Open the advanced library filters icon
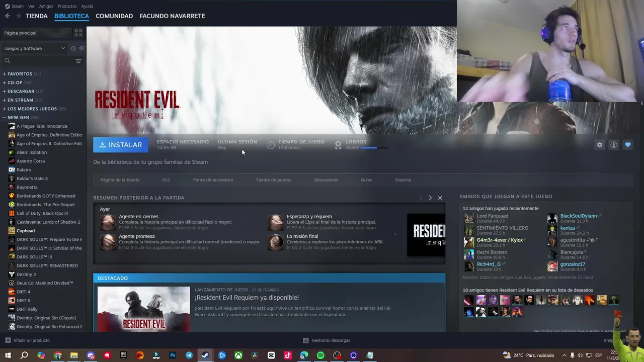This screenshot has width=644, height=362. pos(78,61)
